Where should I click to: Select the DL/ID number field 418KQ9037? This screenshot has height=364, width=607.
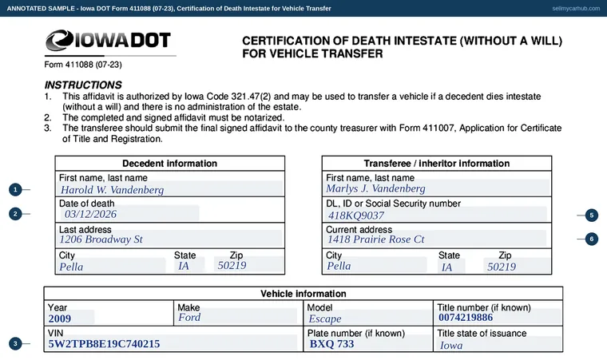point(436,215)
